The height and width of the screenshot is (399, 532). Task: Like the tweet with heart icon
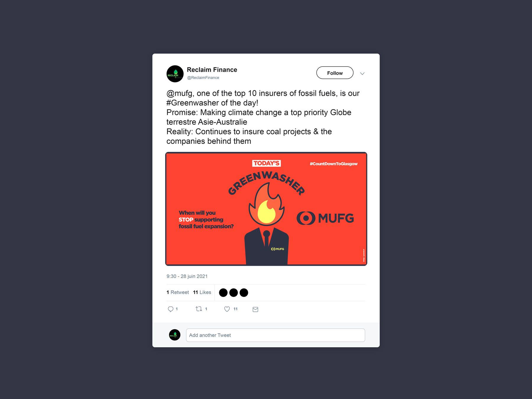click(x=227, y=309)
